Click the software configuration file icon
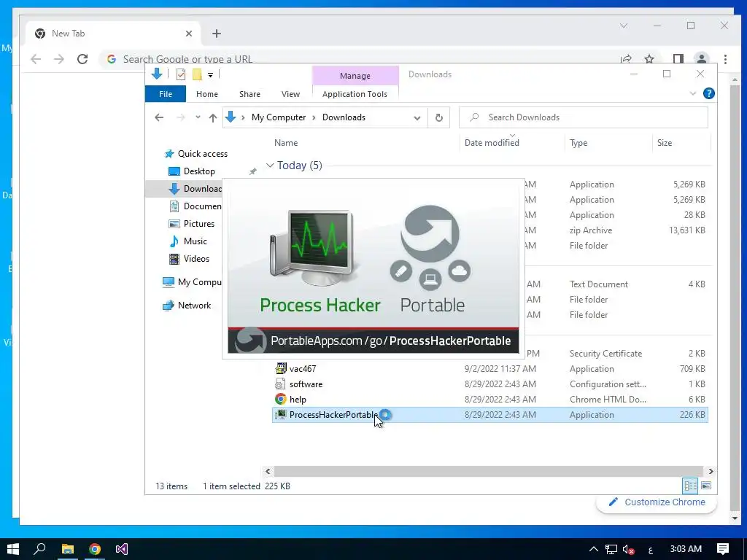This screenshot has width=747, height=560. 281,384
